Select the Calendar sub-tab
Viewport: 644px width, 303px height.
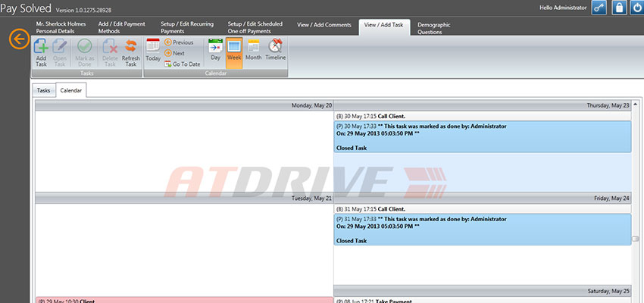[71, 90]
